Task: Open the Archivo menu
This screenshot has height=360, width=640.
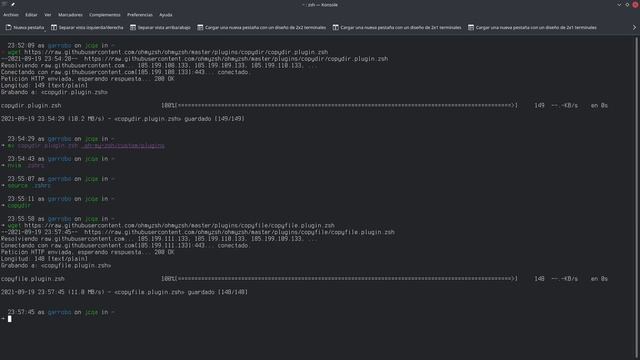Action: tap(11, 15)
